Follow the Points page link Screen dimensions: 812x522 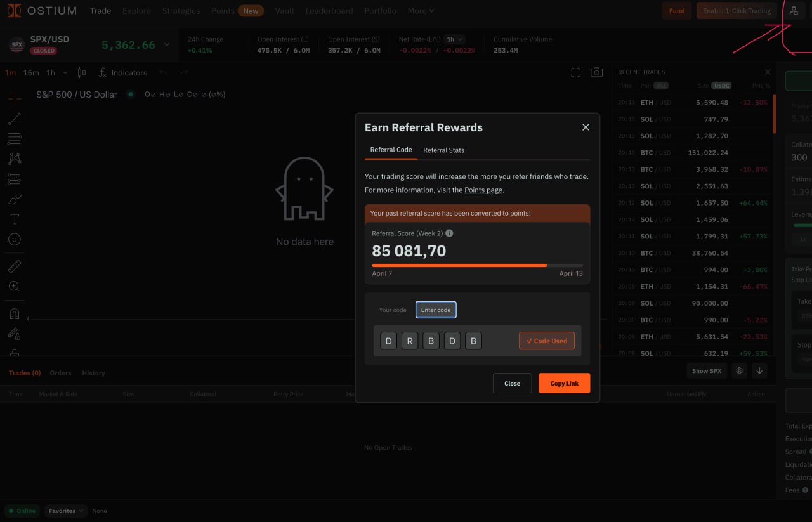(483, 190)
